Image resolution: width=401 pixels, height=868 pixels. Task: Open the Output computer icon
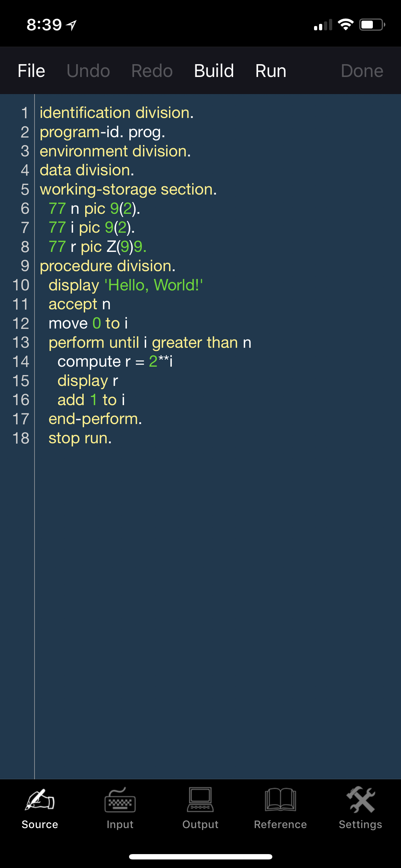click(x=200, y=800)
